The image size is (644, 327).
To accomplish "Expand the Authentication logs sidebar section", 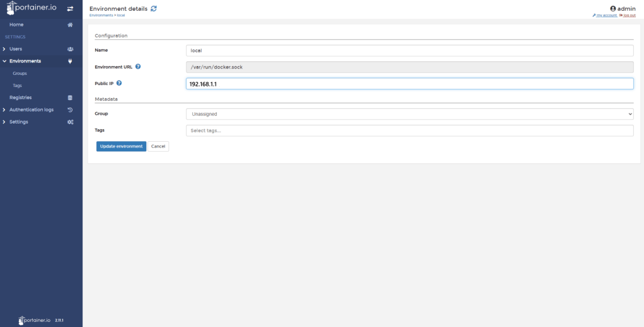I will (x=5, y=110).
